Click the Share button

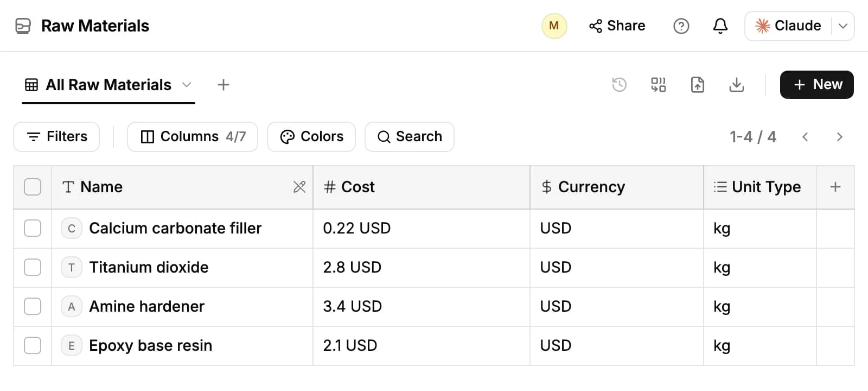617,26
